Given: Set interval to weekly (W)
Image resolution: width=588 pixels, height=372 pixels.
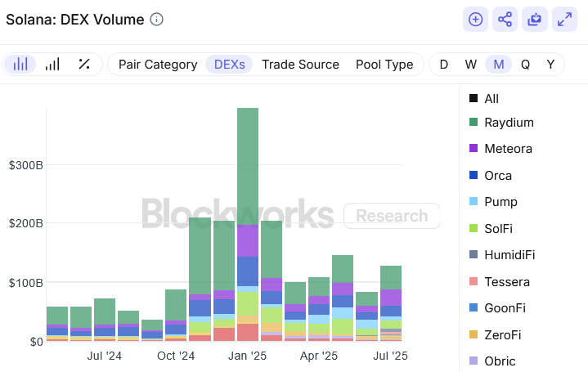Looking at the screenshot, I should (x=470, y=65).
